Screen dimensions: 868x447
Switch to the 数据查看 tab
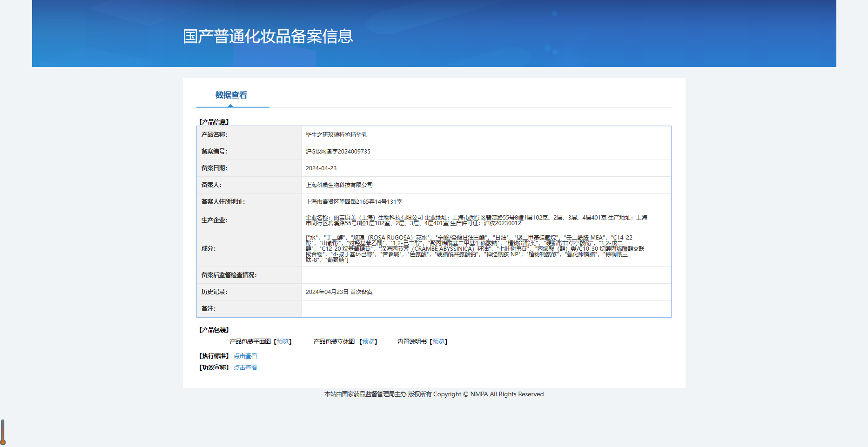point(231,95)
